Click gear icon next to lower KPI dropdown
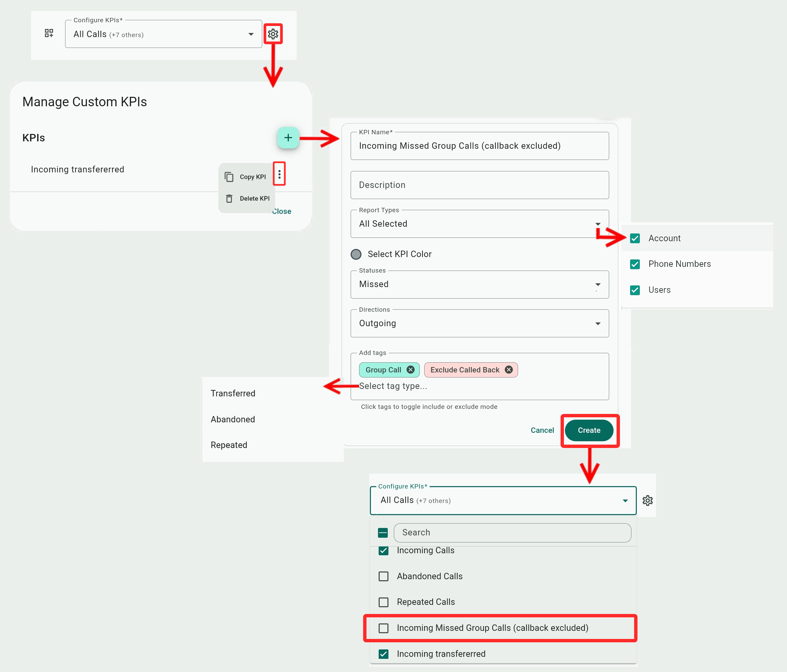 coord(647,500)
